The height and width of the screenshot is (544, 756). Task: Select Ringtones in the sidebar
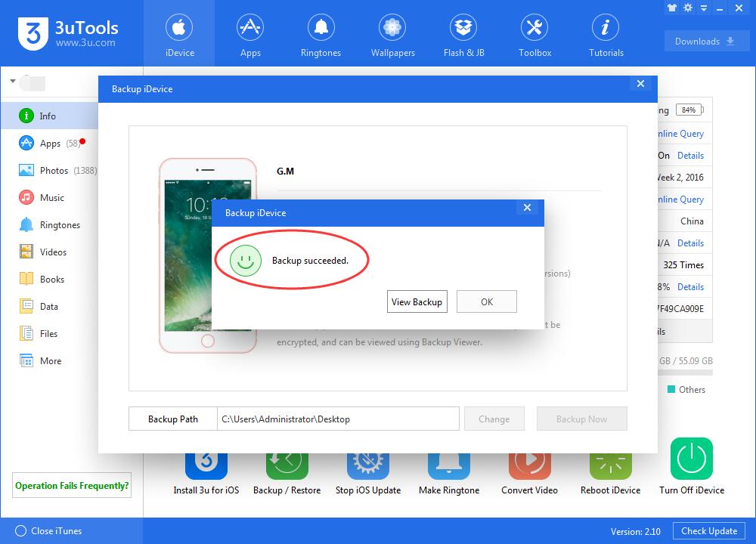tap(49, 225)
